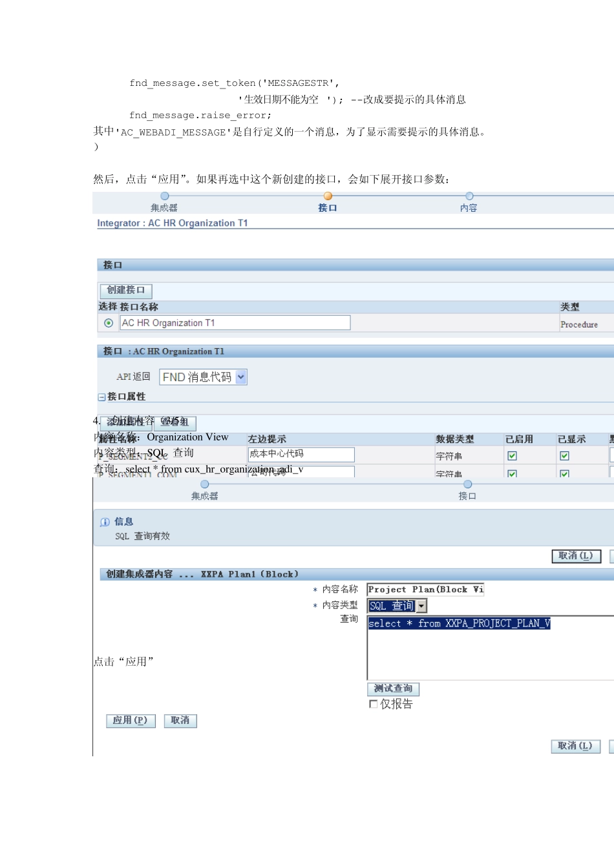Click the active 接口 step circle
614x868 pixels.
328,196
